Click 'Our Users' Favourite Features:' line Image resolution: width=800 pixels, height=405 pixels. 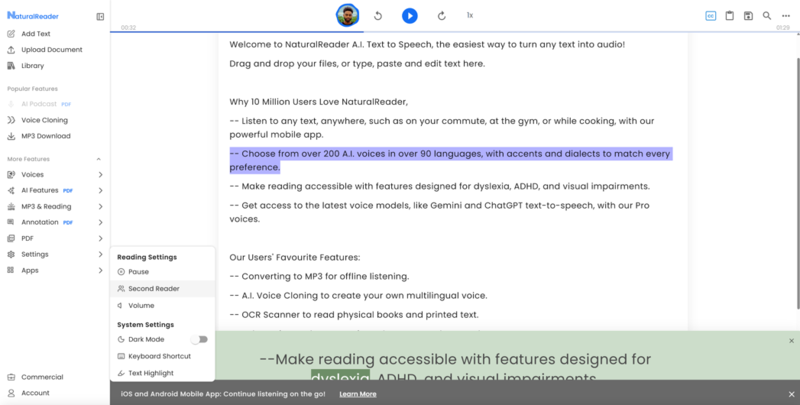coord(294,257)
